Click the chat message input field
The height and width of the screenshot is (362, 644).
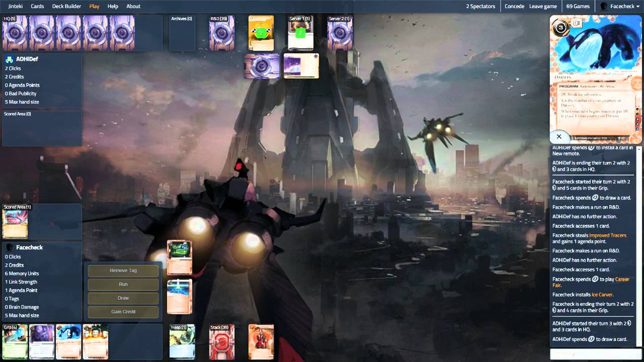596,354
